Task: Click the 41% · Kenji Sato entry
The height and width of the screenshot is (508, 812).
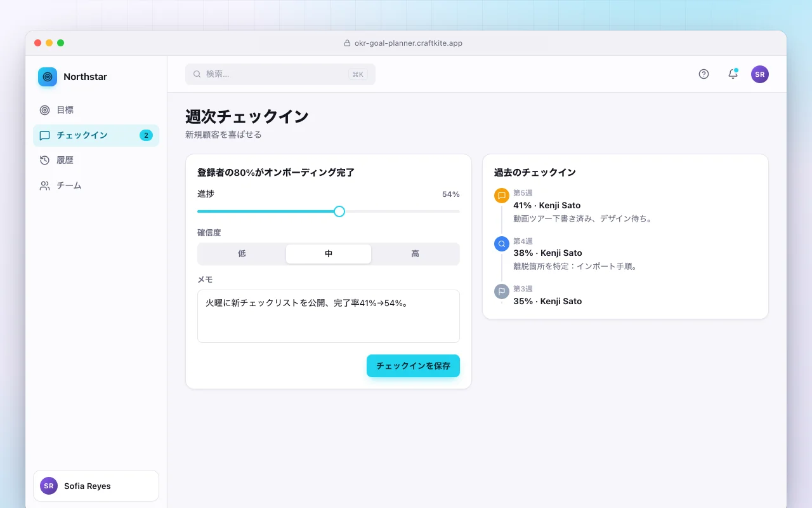Action: coord(547,206)
